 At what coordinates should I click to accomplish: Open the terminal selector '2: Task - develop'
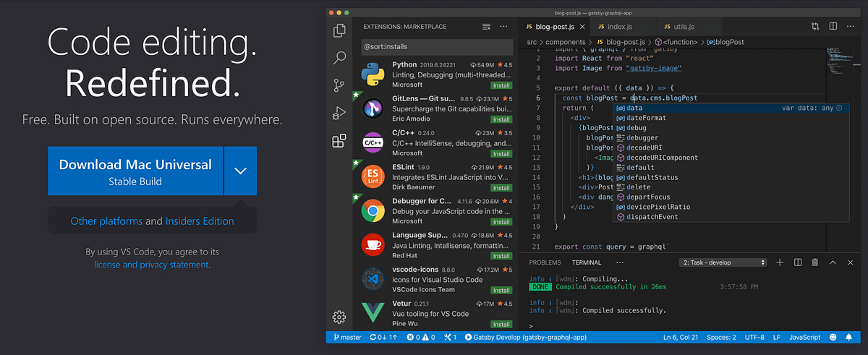[724, 262]
